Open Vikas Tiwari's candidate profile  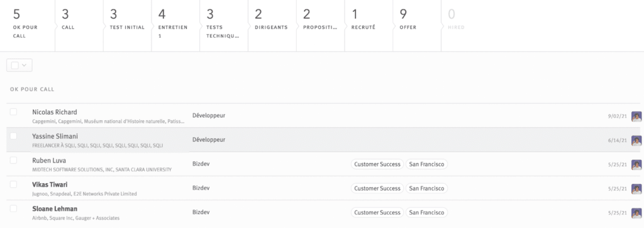click(50, 185)
